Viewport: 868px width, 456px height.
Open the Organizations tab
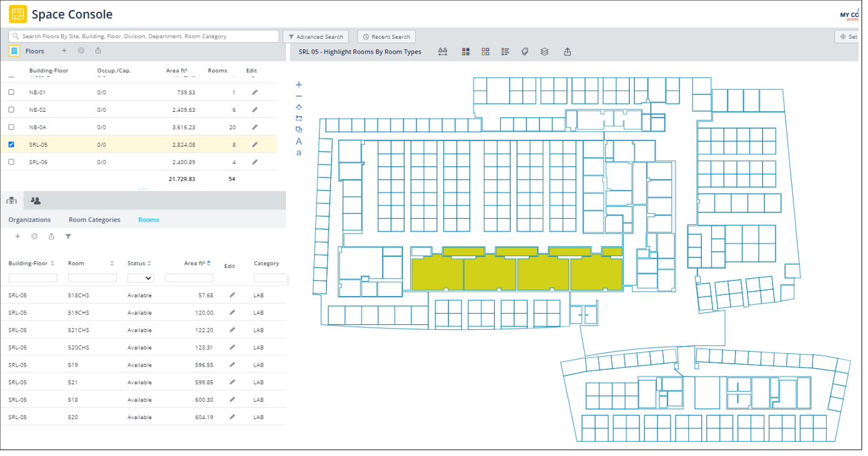(29, 220)
